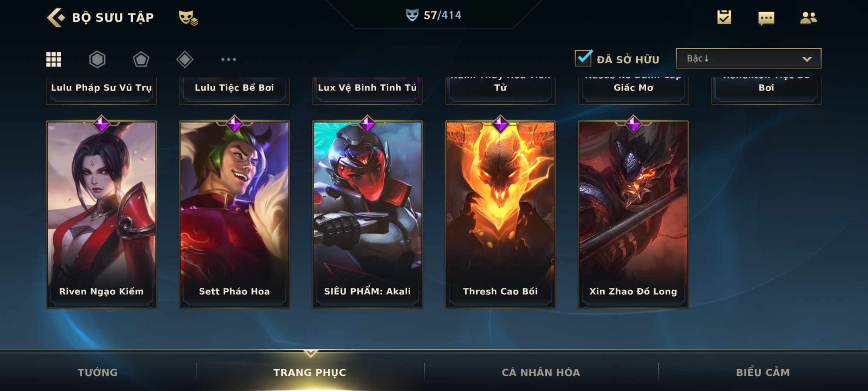The image size is (868, 391).
Task: Open the Bậc sort dropdown
Action: 748,58
